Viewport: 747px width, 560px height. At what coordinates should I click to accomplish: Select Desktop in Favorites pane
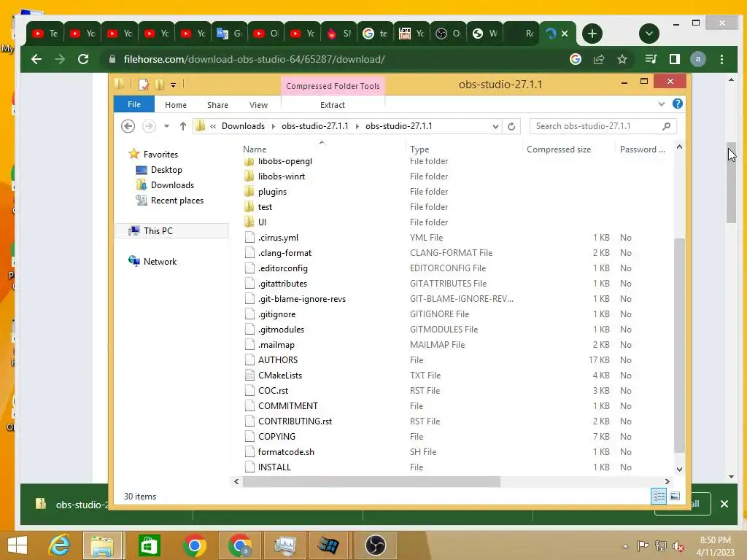pos(166,169)
